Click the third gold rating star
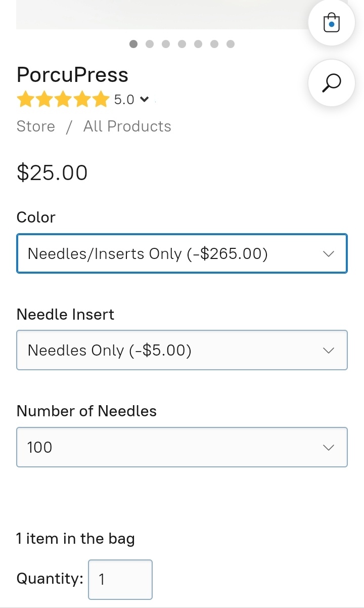 [x=63, y=100]
